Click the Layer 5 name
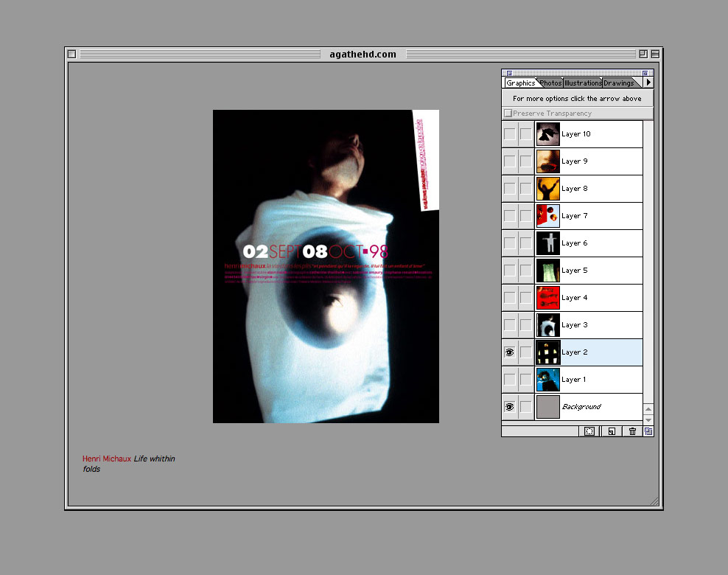 point(574,271)
